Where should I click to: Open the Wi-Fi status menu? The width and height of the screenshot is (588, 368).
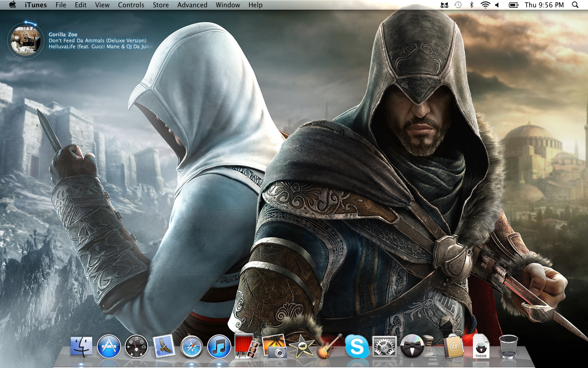pos(485,5)
